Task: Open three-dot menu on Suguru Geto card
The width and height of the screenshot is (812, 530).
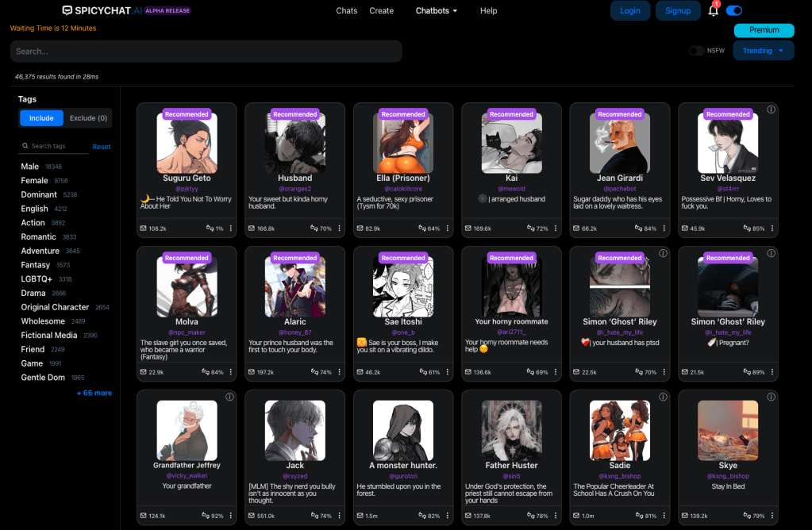Action: [x=231, y=229]
